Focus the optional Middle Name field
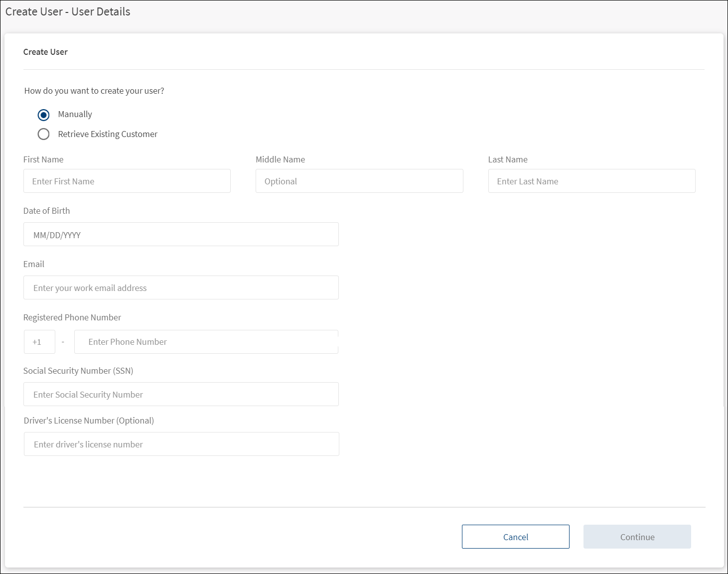This screenshot has width=728, height=574. click(359, 181)
